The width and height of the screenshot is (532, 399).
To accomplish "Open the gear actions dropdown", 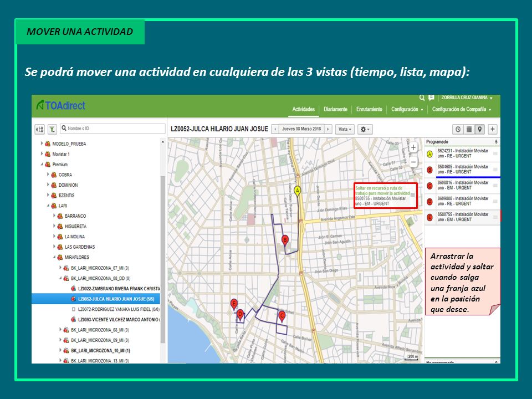I will [365, 129].
